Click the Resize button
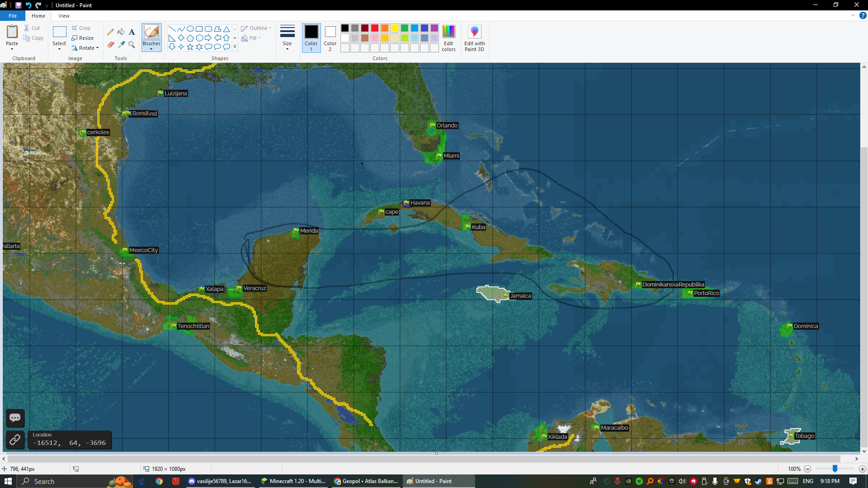 pyautogui.click(x=83, y=38)
